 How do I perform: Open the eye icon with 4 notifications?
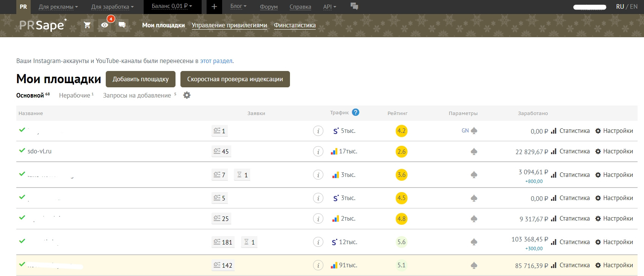coord(105,25)
